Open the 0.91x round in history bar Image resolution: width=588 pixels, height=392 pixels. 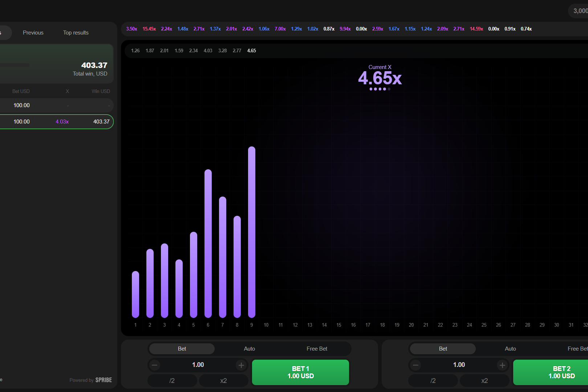[x=510, y=29]
